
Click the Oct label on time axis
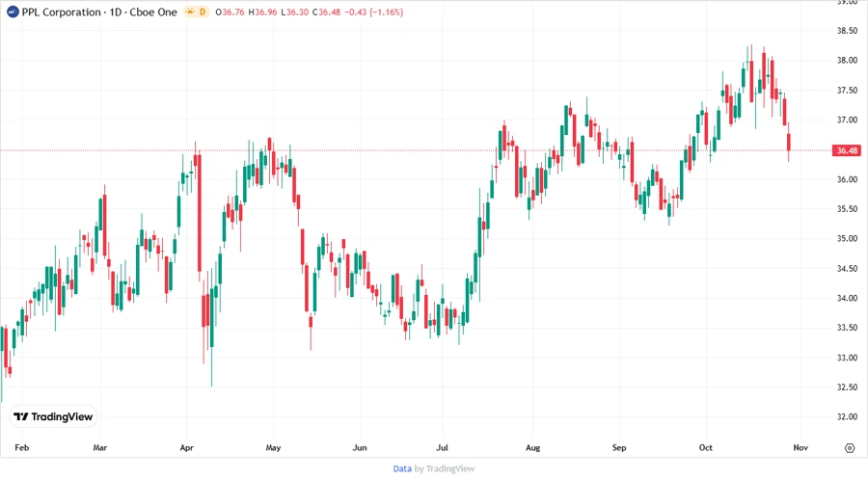[706, 447]
